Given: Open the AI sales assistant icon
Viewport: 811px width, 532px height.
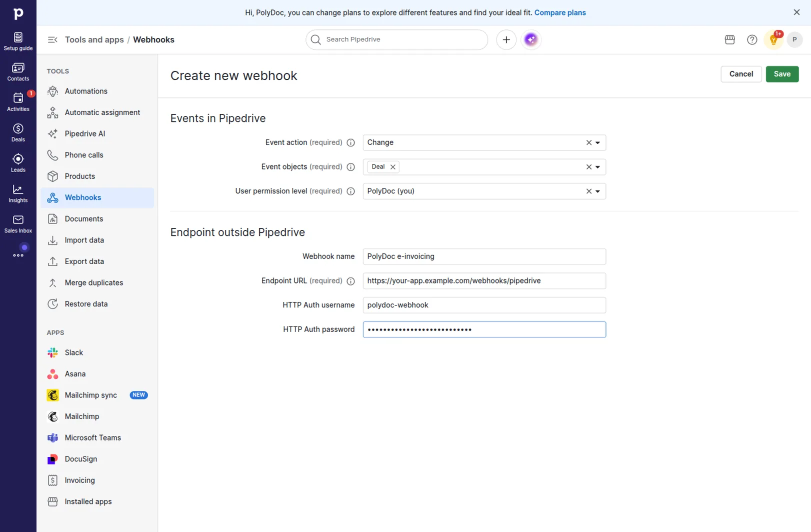Looking at the screenshot, I should tap(531, 39).
